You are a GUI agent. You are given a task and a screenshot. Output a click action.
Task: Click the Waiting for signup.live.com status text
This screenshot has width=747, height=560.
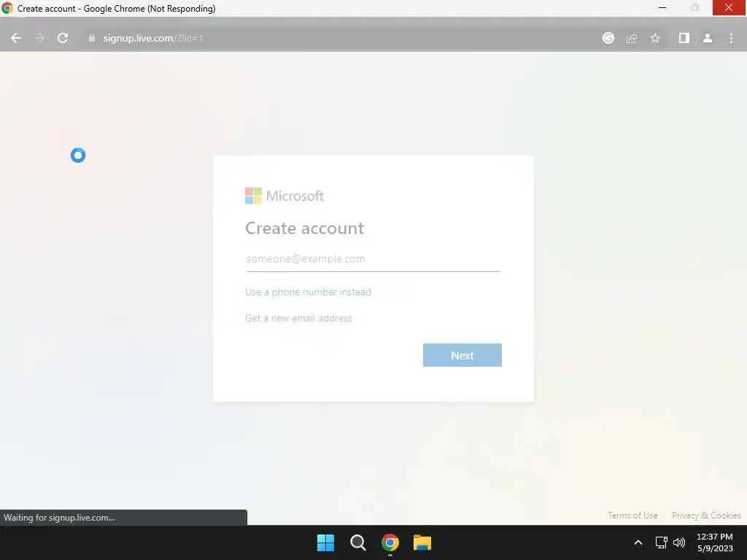click(x=59, y=518)
